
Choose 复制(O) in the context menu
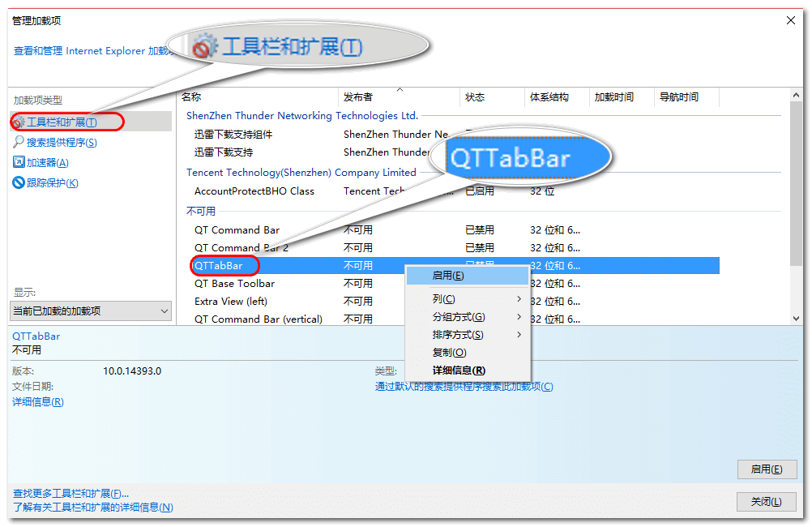click(x=468, y=353)
